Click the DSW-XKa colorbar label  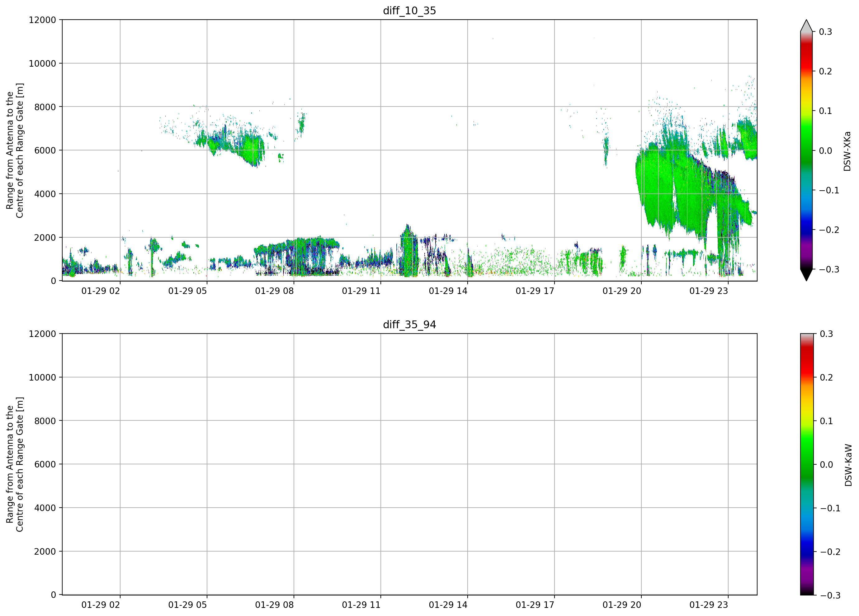tap(847, 151)
